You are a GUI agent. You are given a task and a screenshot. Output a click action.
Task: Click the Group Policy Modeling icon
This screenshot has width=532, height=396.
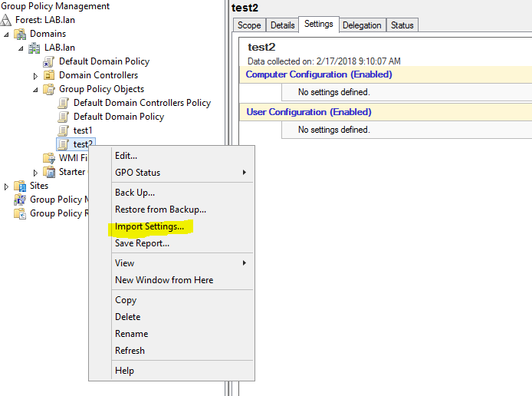pyautogui.click(x=20, y=200)
